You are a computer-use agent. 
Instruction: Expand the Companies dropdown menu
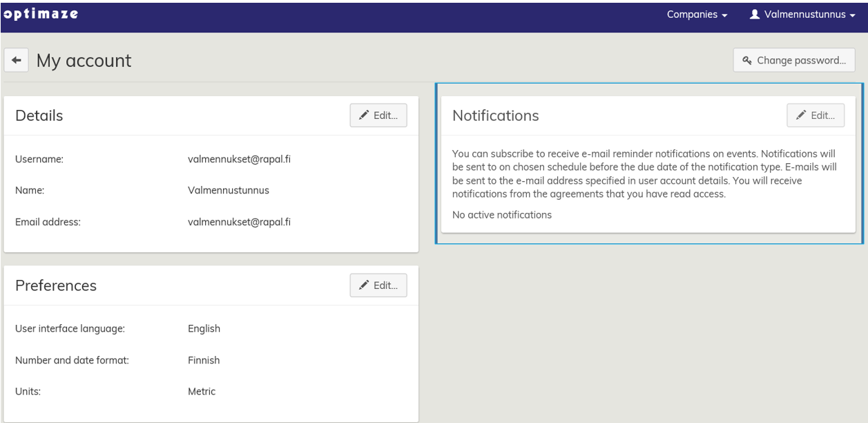(x=697, y=15)
